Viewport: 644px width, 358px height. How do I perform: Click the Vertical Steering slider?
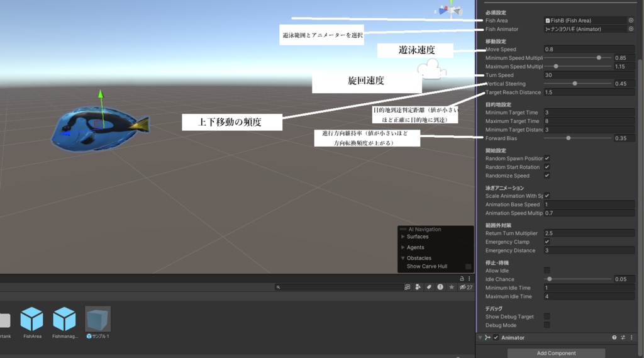tap(578, 84)
